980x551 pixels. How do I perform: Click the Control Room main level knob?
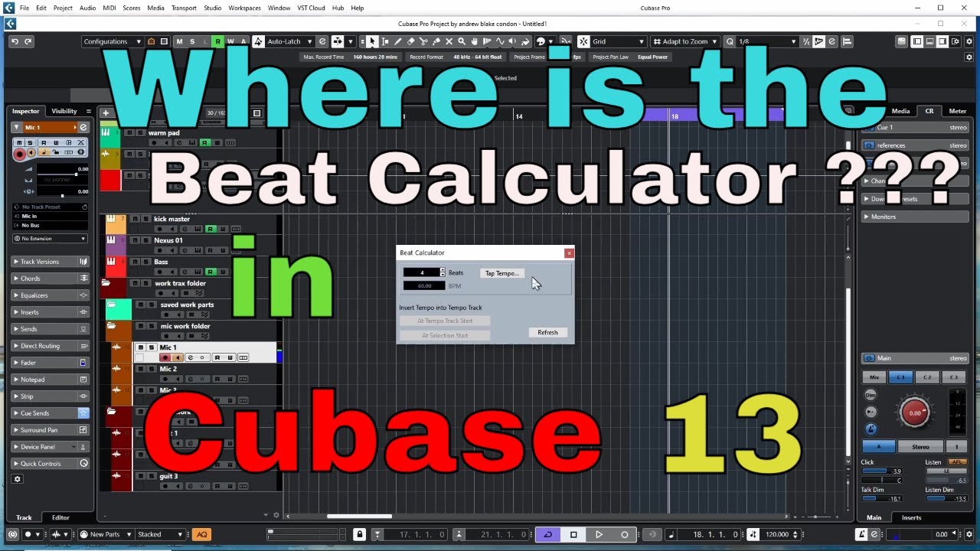click(x=915, y=412)
